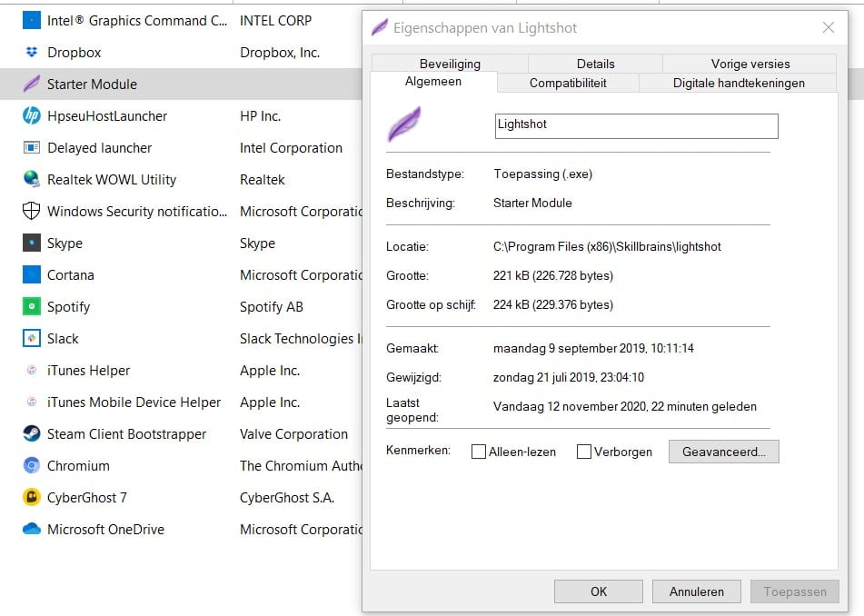
Task: Click the Toepassen button
Action: click(795, 591)
